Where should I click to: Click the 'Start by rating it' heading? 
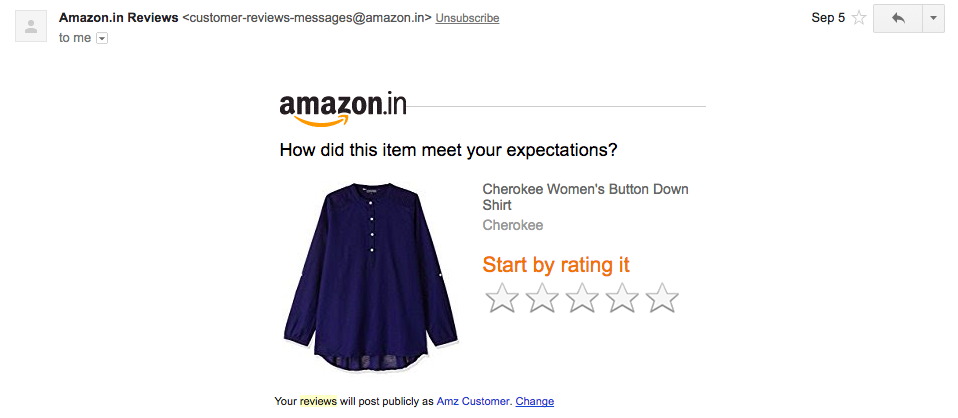point(556,265)
